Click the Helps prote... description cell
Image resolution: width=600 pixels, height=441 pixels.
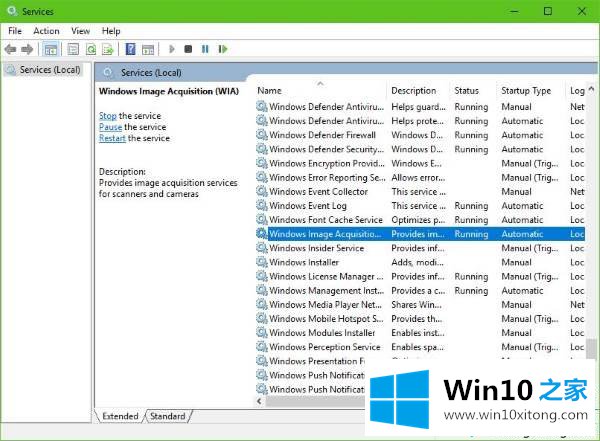point(417,121)
